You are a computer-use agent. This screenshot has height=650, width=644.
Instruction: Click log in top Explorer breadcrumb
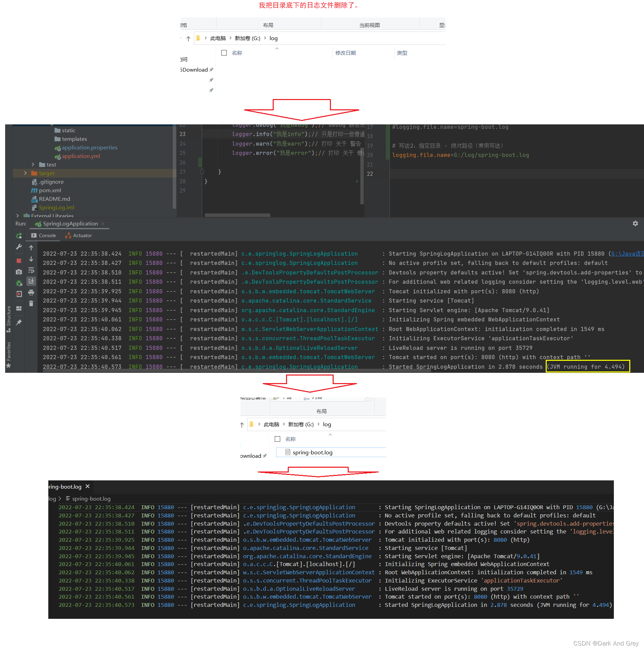273,38
